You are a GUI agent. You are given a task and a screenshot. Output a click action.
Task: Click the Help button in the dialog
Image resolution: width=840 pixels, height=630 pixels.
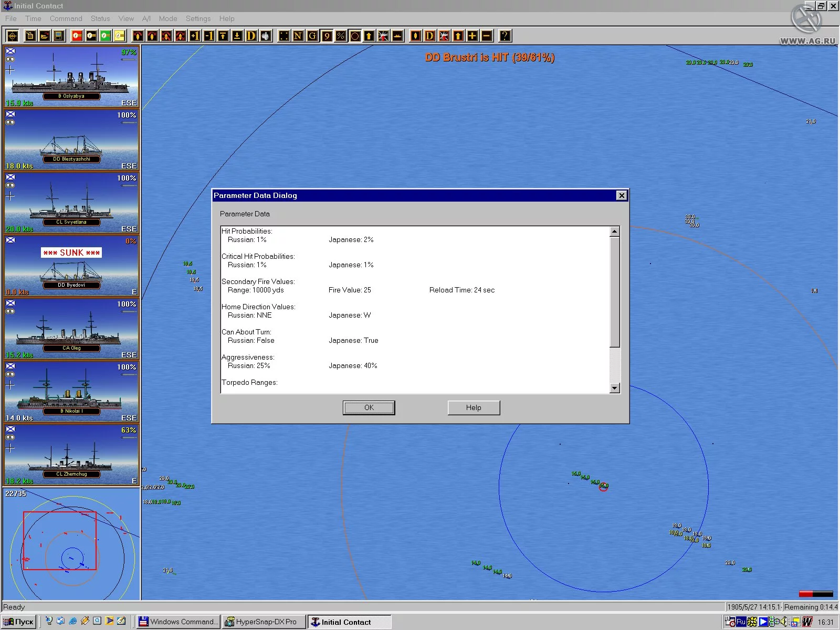click(x=474, y=408)
